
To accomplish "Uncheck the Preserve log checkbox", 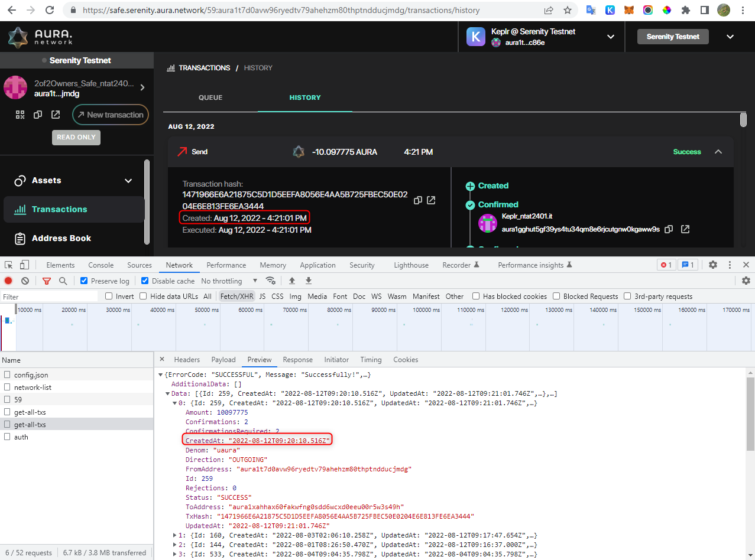I will coord(83,281).
